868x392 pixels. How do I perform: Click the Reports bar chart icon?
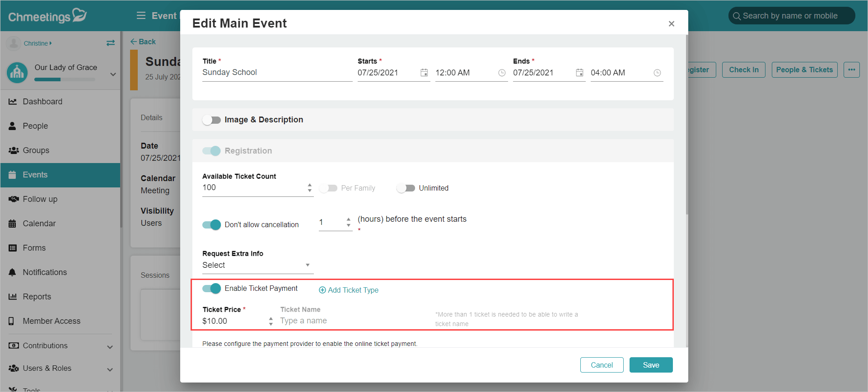tap(13, 297)
